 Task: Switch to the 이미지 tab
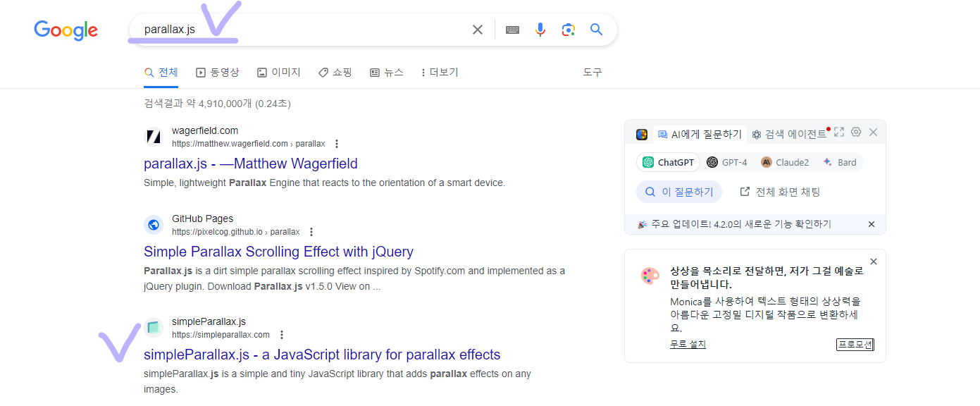[x=279, y=72]
